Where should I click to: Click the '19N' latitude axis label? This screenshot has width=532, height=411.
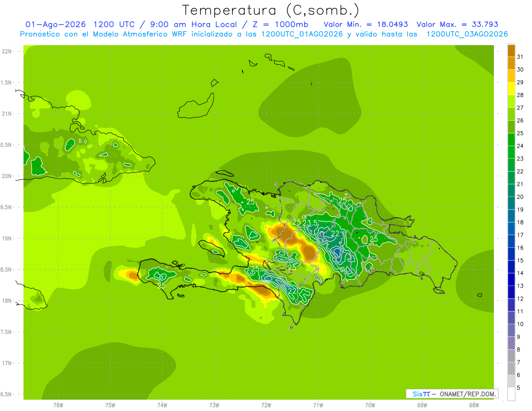coord(7,239)
